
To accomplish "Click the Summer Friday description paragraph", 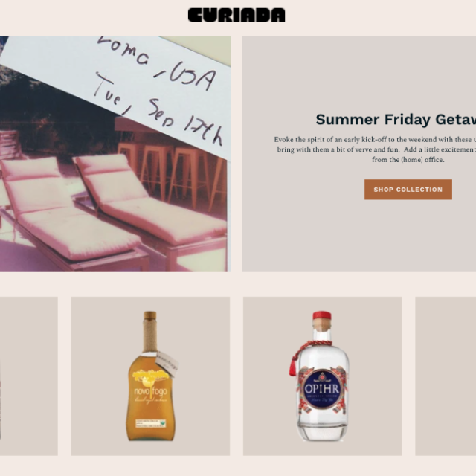I will coord(375,149).
